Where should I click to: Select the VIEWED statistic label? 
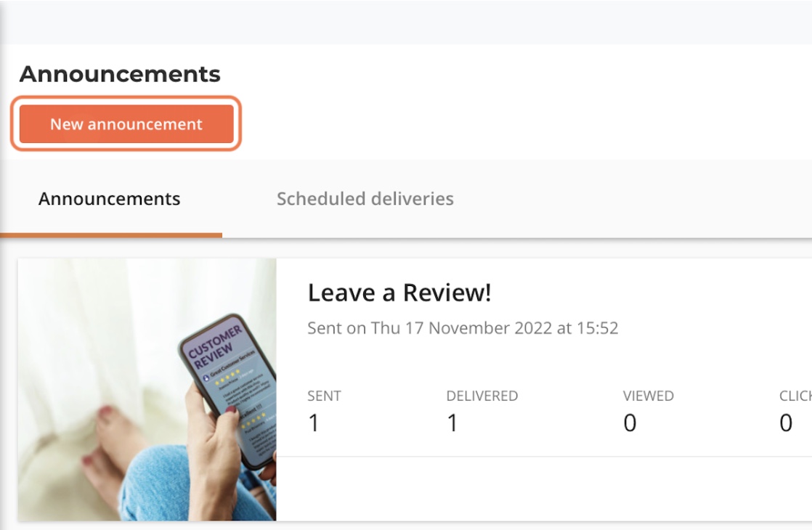pos(649,396)
